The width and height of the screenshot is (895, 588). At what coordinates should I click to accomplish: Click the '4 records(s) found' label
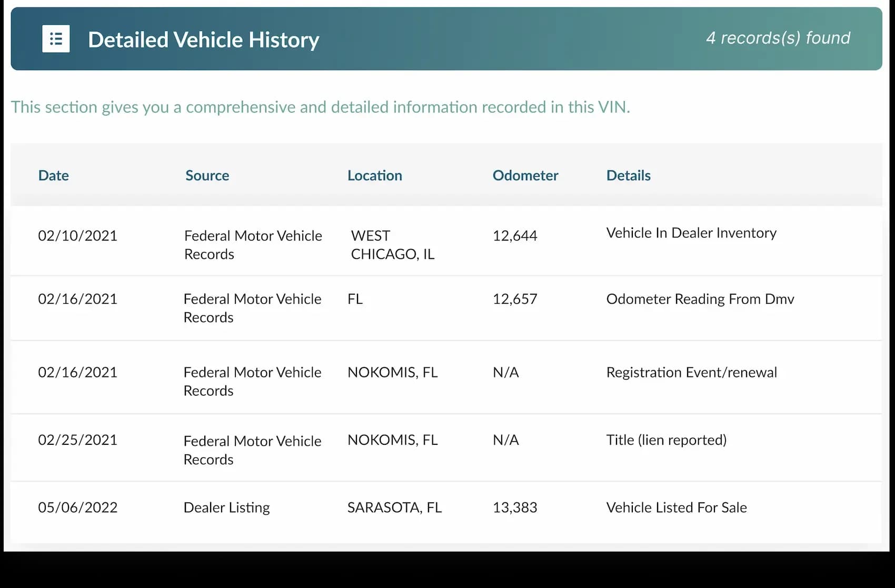[x=779, y=37]
